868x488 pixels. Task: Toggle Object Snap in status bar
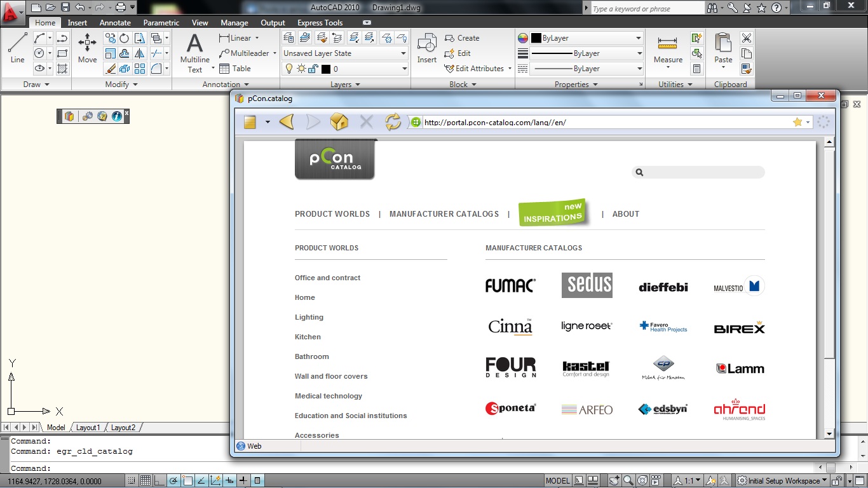coord(187,480)
